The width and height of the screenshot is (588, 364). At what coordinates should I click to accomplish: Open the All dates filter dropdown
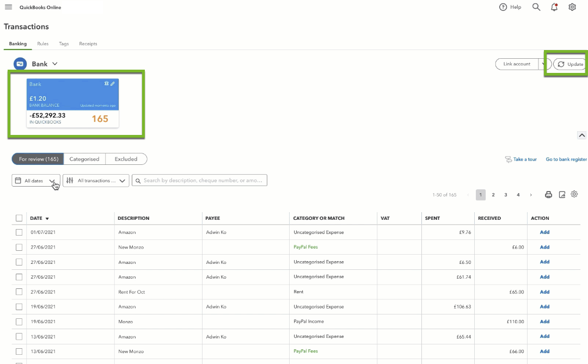35,181
